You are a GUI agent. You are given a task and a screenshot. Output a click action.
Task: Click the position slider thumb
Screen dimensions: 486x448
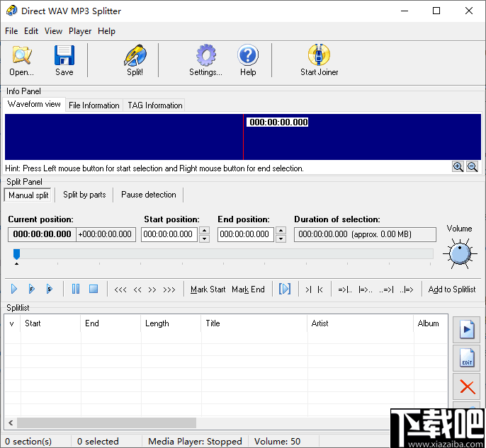pos(17,254)
